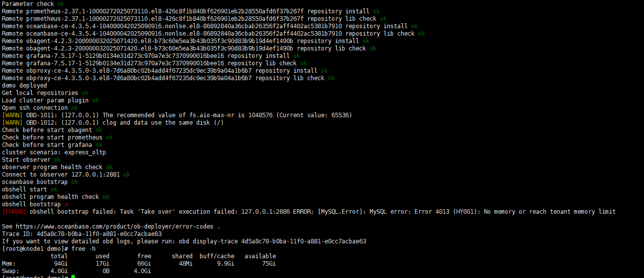Click the 94Gi total memory value
Viewport: 644px width, 278px height.
pyautogui.click(x=60, y=264)
